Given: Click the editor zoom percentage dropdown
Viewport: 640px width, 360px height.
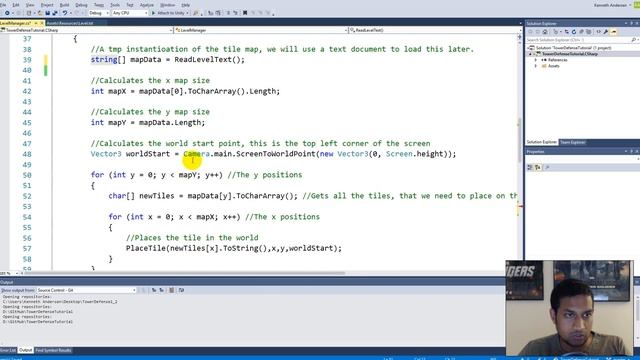Looking at the screenshot, I should (x=9, y=273).
